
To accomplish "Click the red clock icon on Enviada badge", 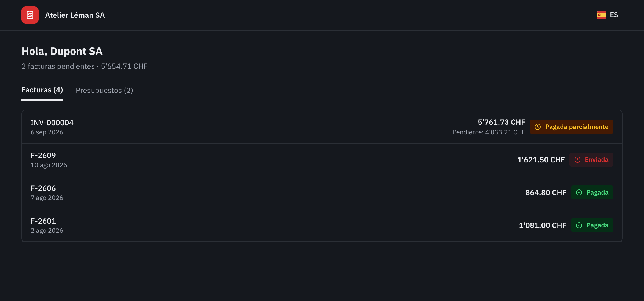I will click(577, 160).
